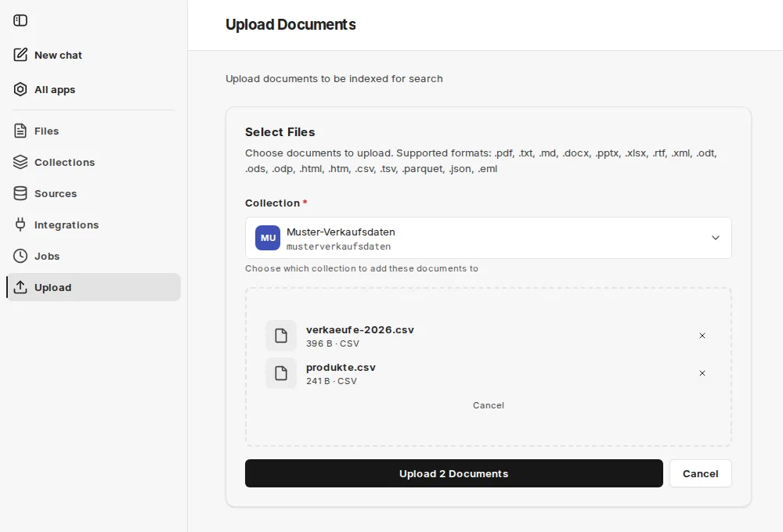Click the musterverkaufsdaten collection slug text
Viewport: 783px width, 532px height.
pos(338,246)
